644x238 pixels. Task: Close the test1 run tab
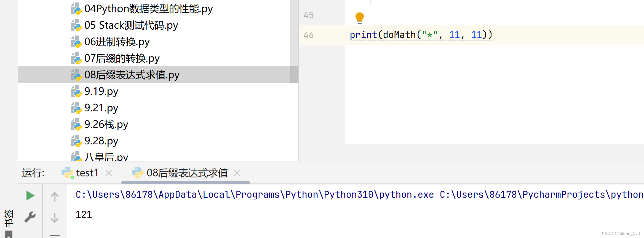tap(109, 173)
